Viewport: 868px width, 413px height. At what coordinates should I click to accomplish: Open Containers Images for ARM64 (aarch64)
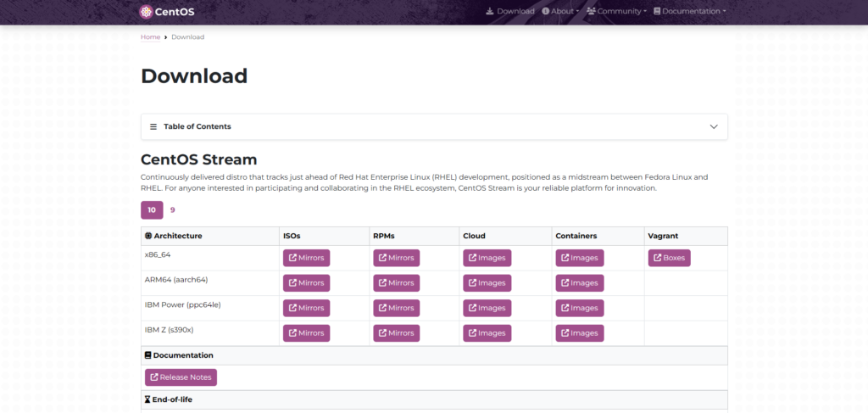click(x=580, y=283)
